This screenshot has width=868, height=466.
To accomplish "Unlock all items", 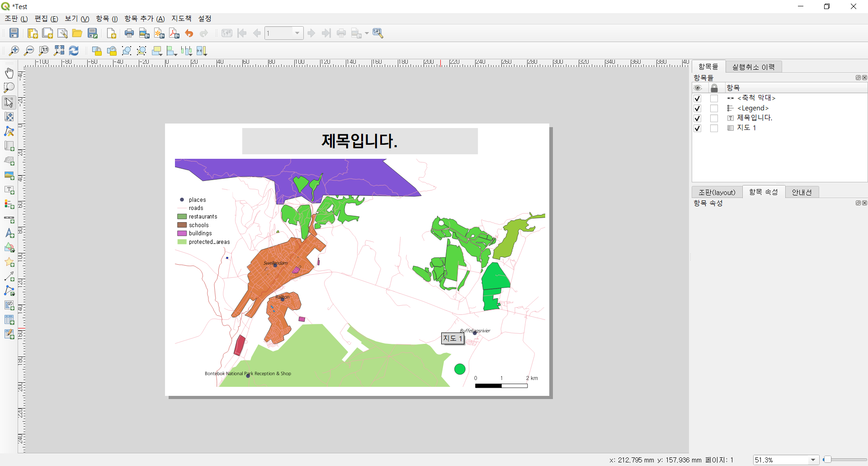I will [x=112, y=51].
